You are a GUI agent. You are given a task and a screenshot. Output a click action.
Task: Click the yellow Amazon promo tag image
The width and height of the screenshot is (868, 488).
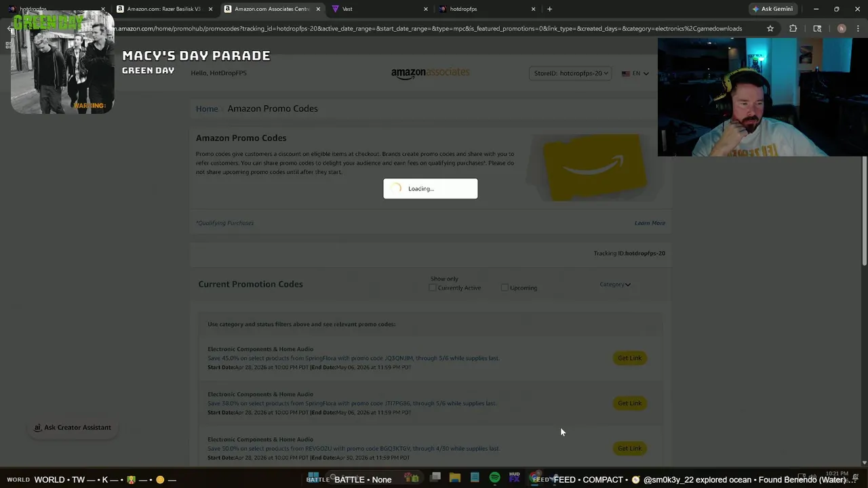tap(595, 166)
